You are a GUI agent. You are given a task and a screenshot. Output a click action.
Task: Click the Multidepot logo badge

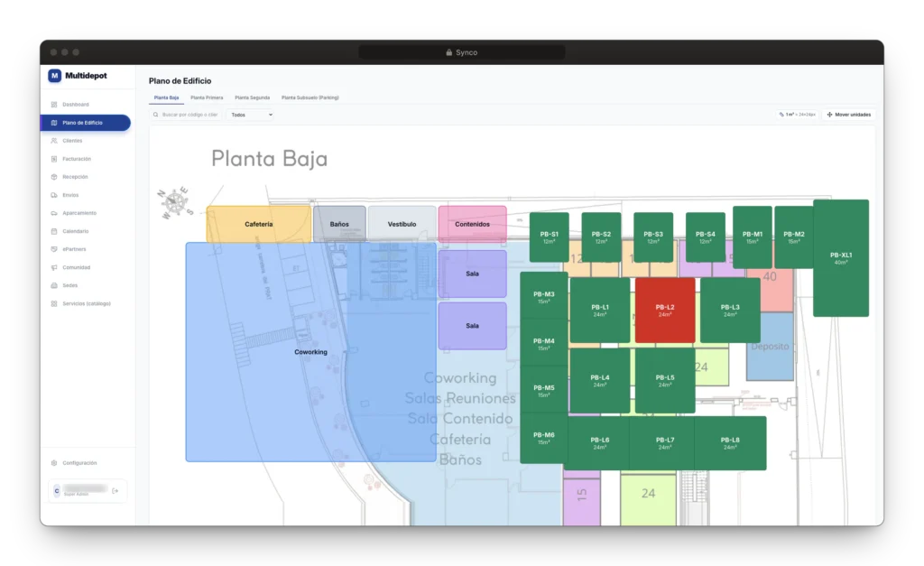[x=55, y=76]
